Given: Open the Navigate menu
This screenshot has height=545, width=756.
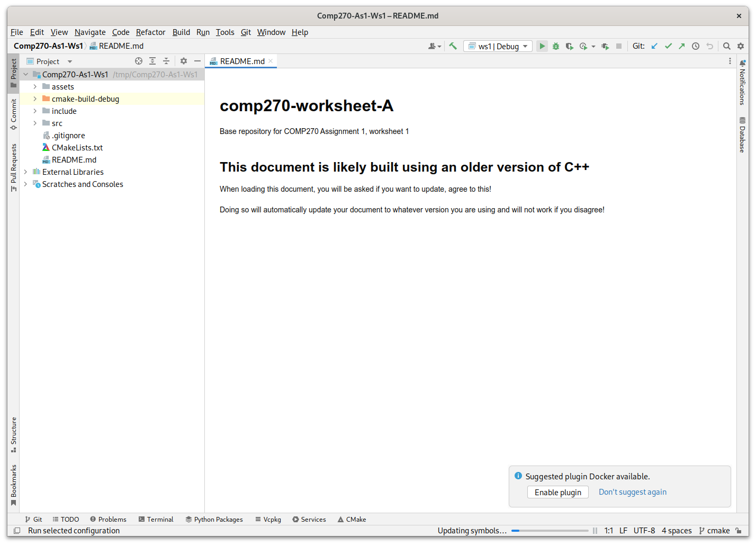Looking at the screenshot, I should click(90, 32).
